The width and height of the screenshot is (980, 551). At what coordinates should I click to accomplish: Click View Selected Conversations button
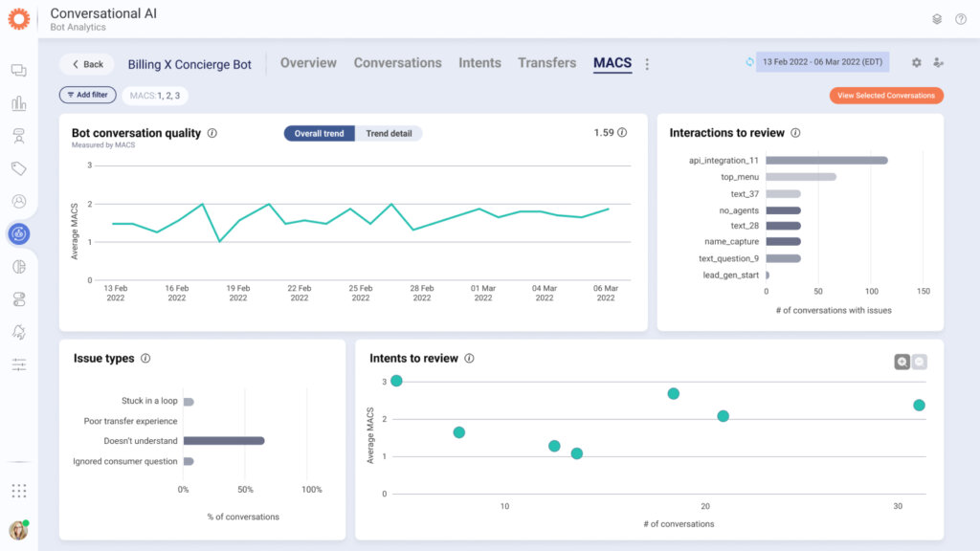tap(885, 96)
